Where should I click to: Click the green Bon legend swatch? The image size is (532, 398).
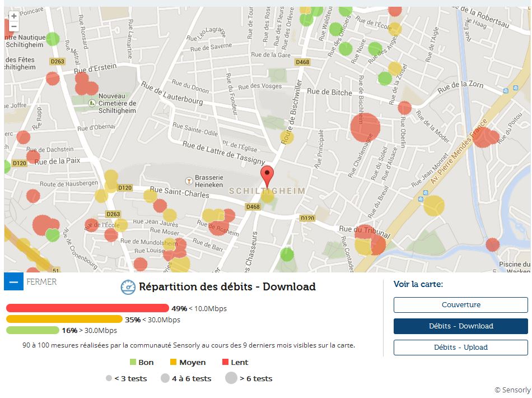tap(133, 362)
